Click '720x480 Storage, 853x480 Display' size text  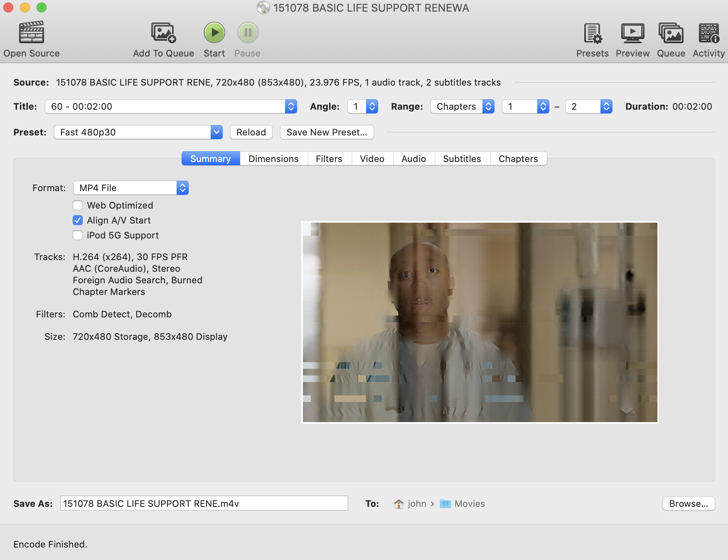150,336
